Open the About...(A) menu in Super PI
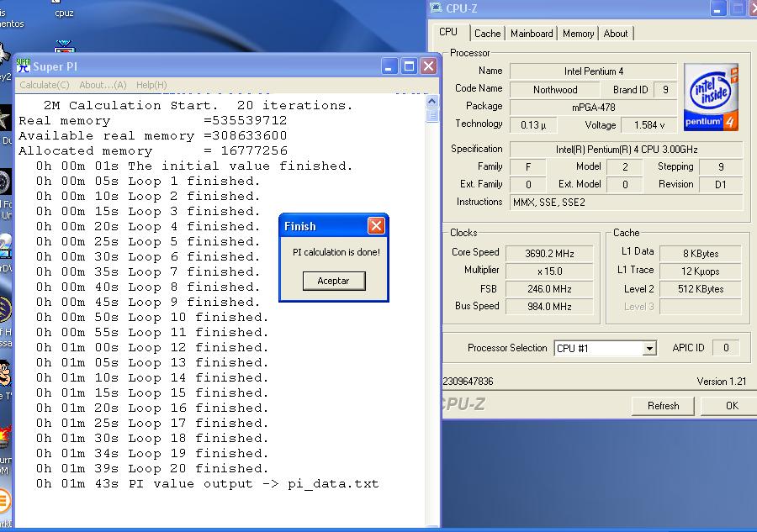The height and width of the screenshot is (532, 757). click(103, 85)
